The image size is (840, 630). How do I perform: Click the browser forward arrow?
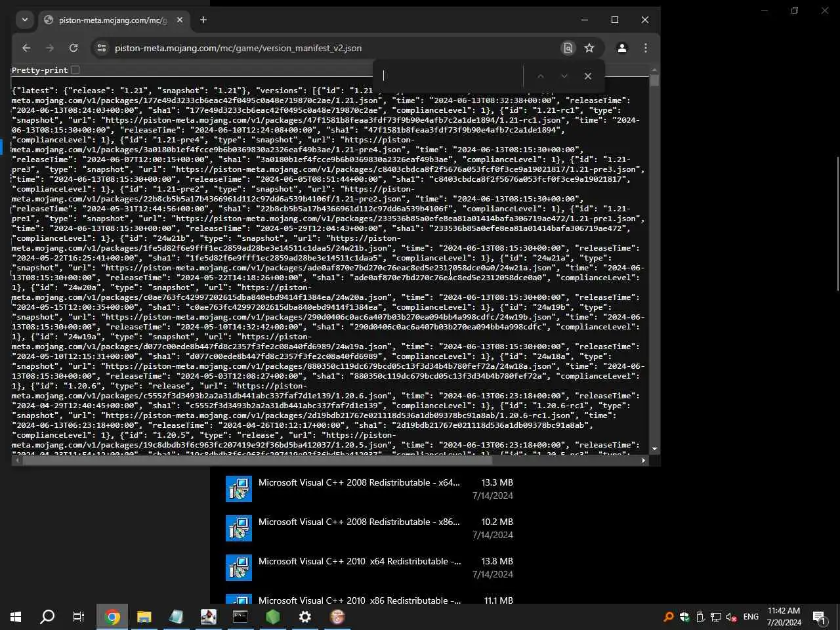(x=50, y=48)
